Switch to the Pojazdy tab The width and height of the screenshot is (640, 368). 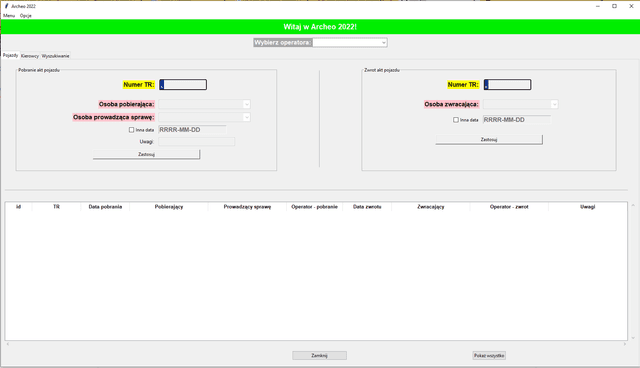[x=10, y=55]
